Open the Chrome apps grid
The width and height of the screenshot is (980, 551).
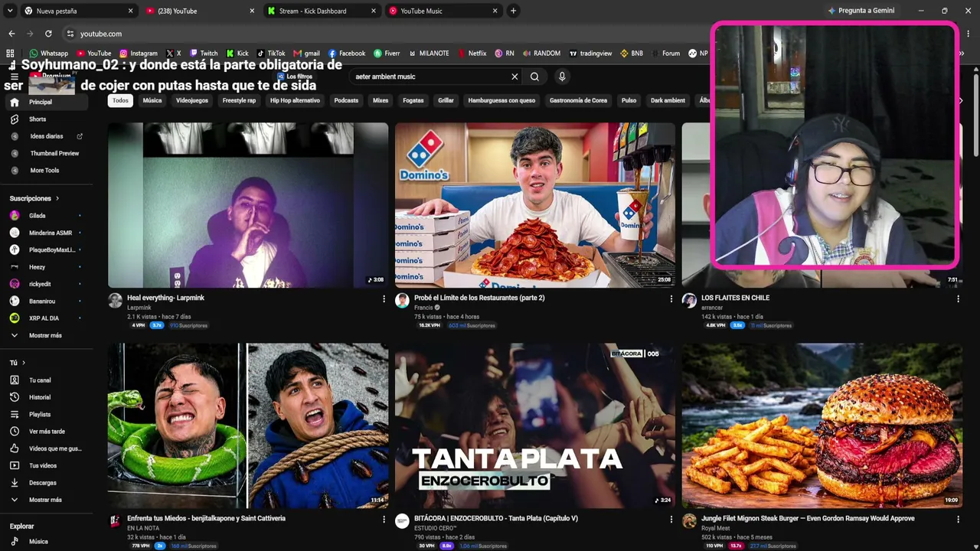click(x=10, y=54)
